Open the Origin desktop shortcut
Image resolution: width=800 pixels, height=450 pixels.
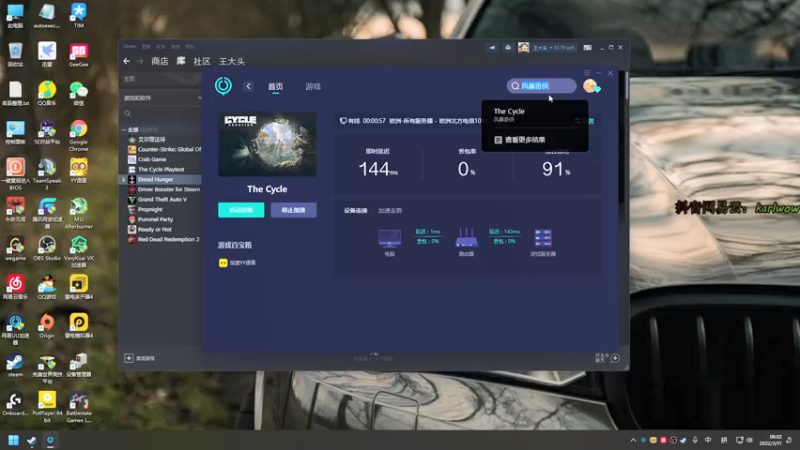pos(47,326)
